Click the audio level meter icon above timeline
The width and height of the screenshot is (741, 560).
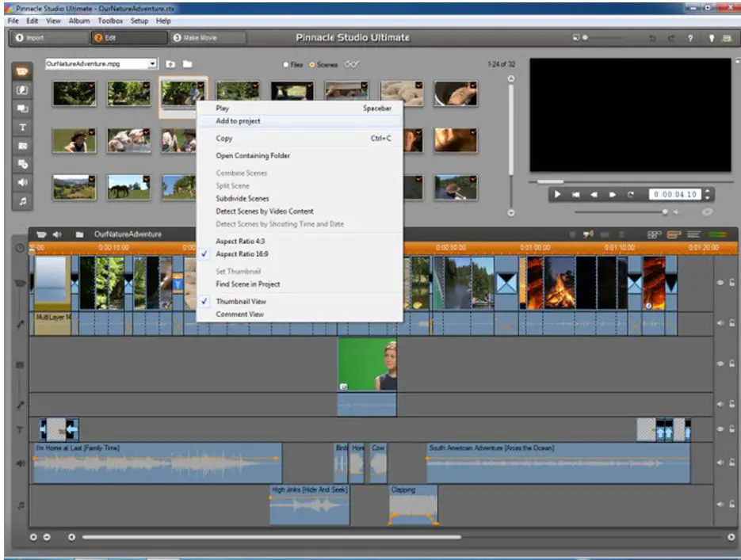coord(718,234)
